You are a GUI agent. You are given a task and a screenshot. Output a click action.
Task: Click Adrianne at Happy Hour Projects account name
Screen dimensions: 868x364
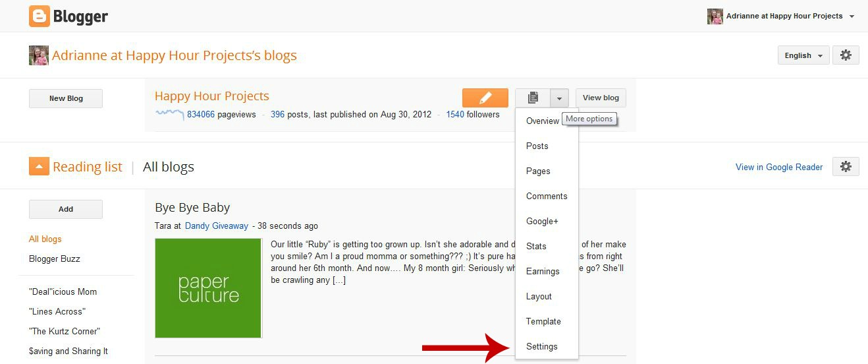[784, 16]
